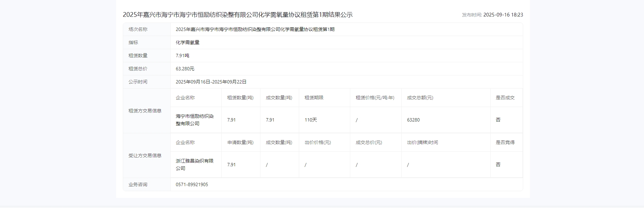Screen dimensions: 644x208
Task: Click the 成交总额(元) column header
Action: pos(420,98)
